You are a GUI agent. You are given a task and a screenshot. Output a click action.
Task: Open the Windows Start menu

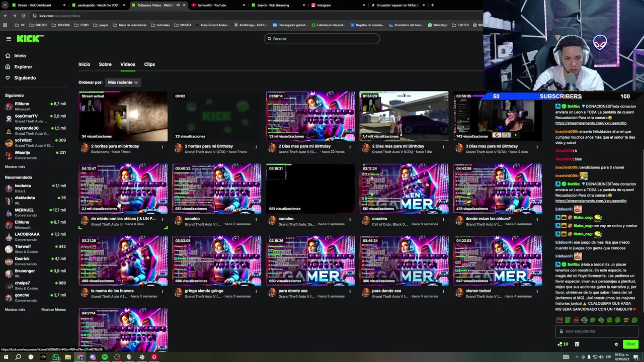click(6, 357)
